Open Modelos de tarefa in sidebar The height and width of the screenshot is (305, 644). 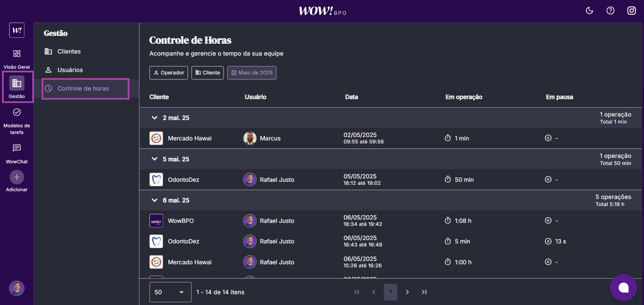[17, 112]
